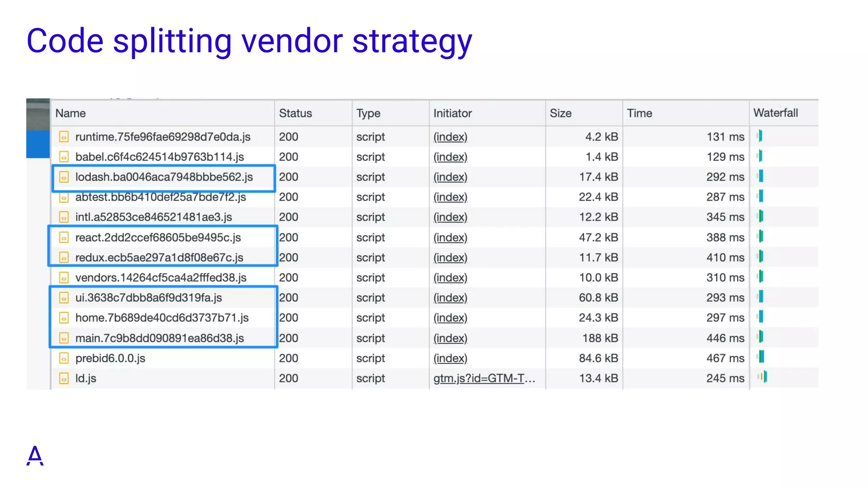
Task: Select the intl.a52853ce846521481ae3.js request
Action: (153, 217)
